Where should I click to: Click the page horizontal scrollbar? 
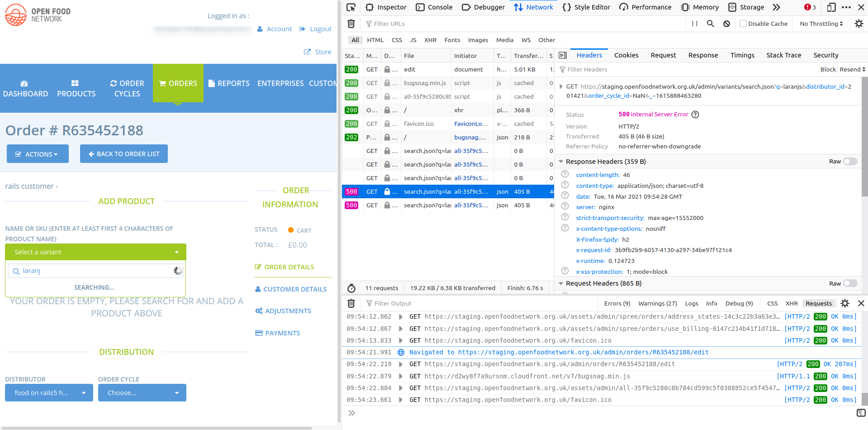coord(156,428)
